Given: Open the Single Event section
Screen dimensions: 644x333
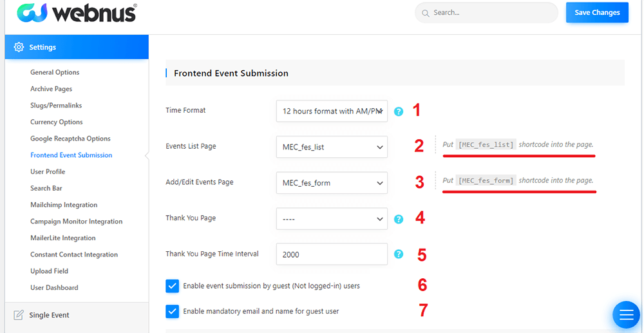Looking at the screenshot, I should pyautogui.click(x=77, y=315).
